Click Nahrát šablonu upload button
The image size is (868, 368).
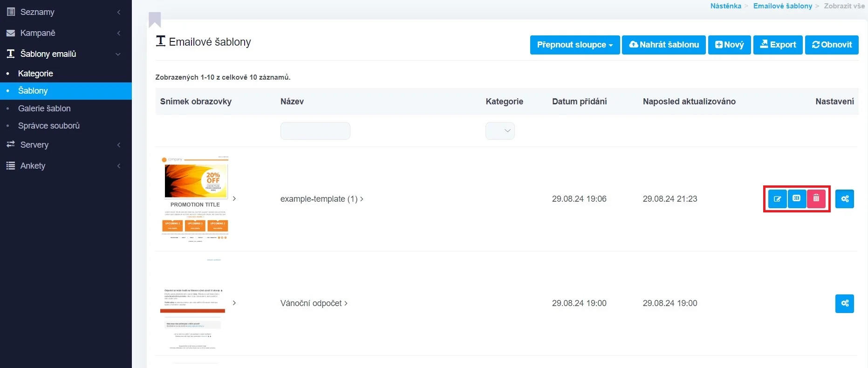(663, 45)
